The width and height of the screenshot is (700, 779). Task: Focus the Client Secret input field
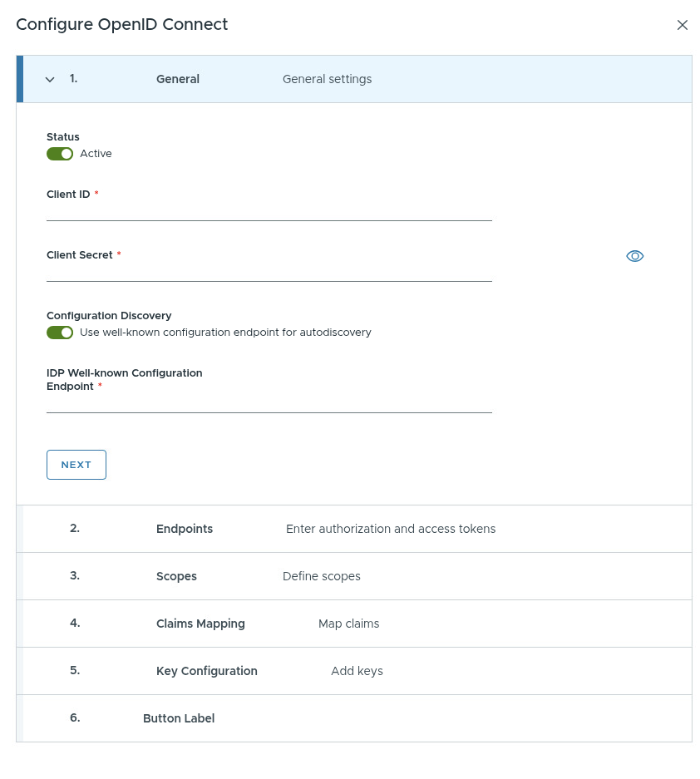(x=269, y=272)
